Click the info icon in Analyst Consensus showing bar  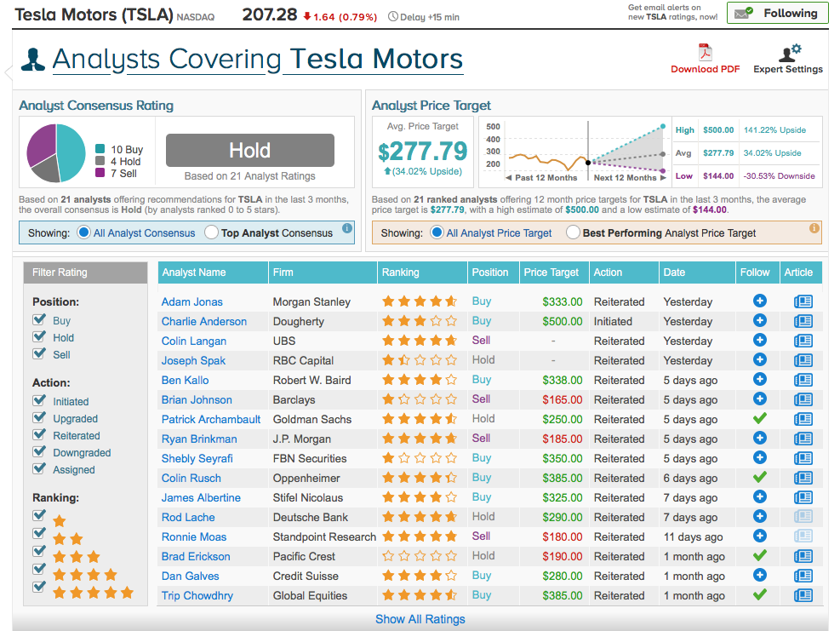coord(347,228)
